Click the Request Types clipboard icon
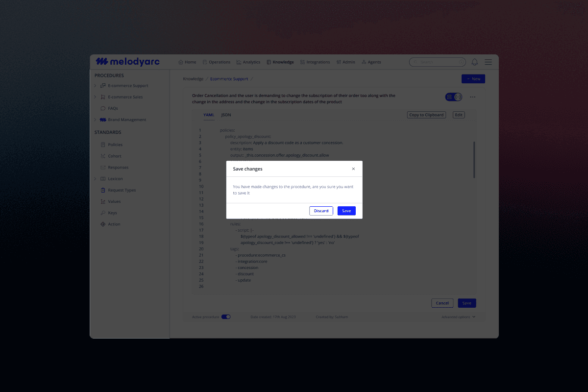Screen dimensions: 588x392 [x=103, y=190]
